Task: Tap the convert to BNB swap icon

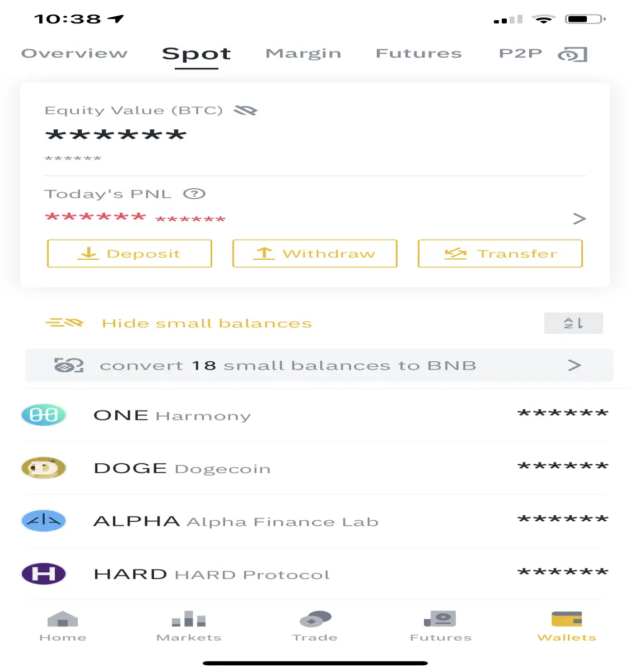Action: click(69, 366)
